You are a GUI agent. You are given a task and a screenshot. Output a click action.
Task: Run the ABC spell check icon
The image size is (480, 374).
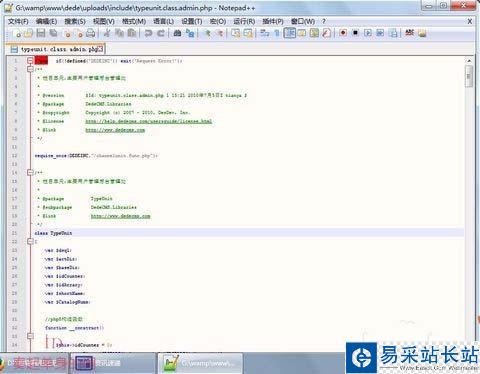[410, 33]
